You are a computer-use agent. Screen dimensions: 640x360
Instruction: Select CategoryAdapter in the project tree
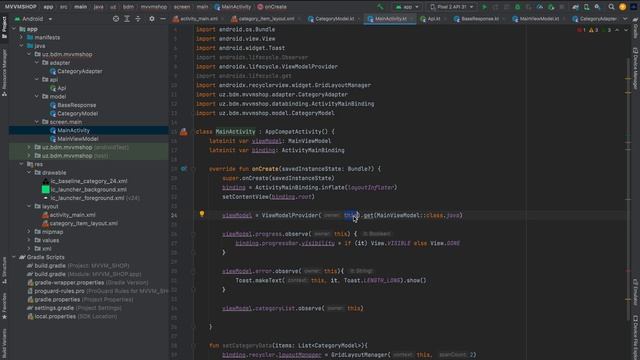coord(76,71)
